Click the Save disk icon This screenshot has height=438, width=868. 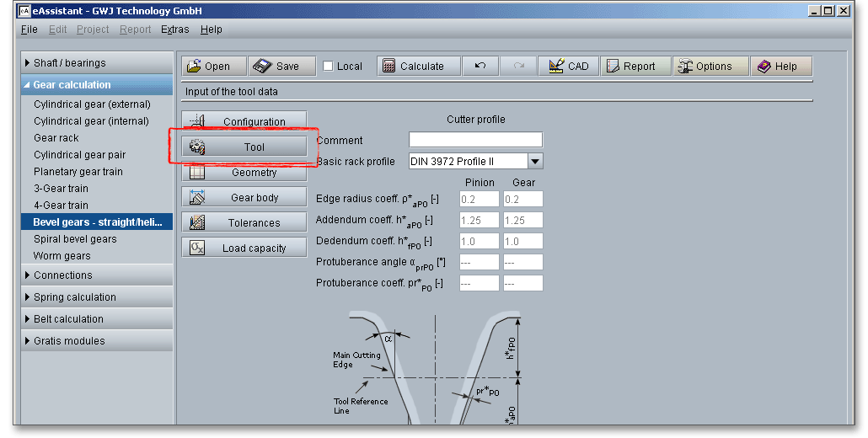[263, 67]
